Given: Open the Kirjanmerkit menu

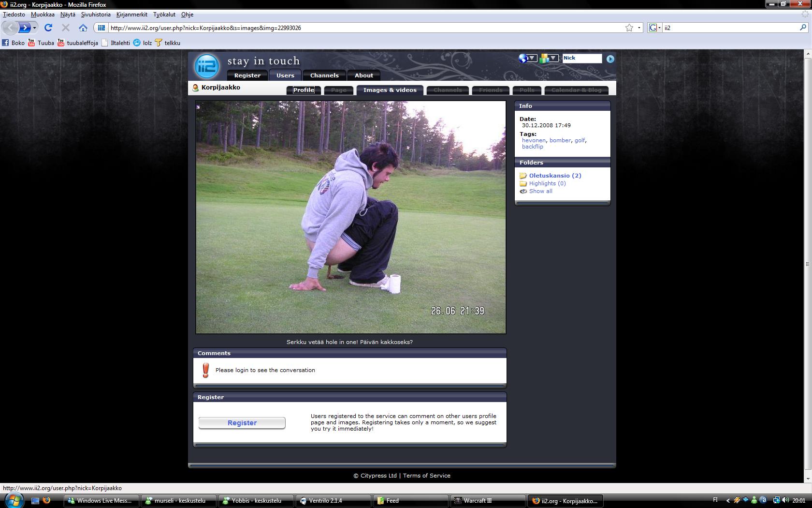Looking at the screenshot, I should (131, 15).
